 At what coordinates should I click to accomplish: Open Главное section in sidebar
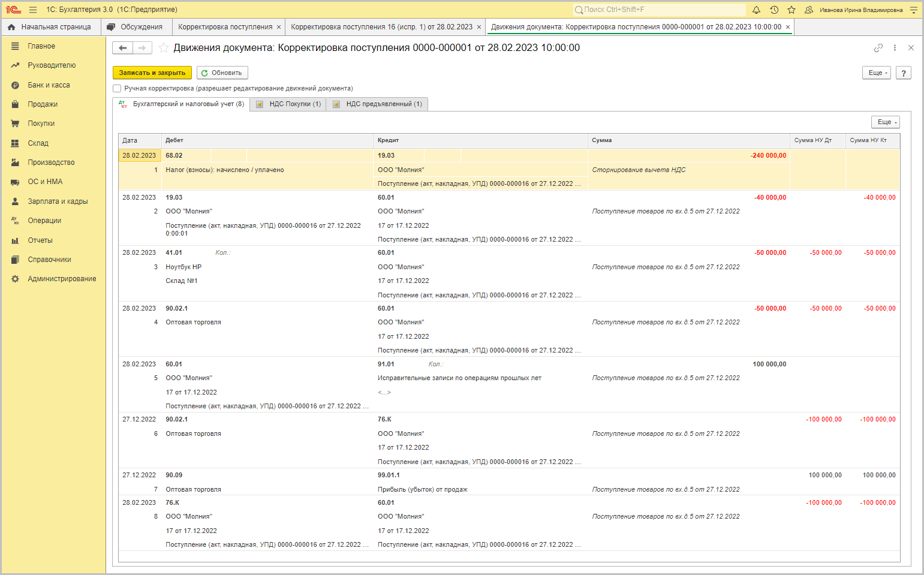[x=41, y=46]
